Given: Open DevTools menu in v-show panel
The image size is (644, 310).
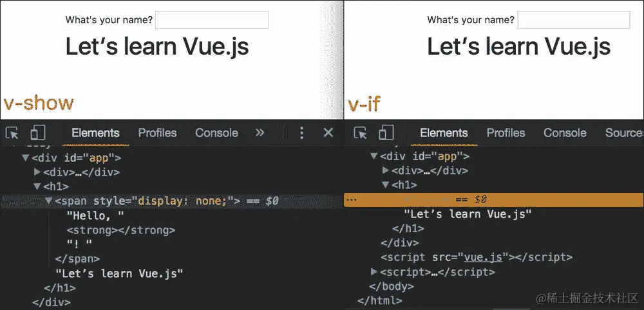Looking at the screenshot, I should tap(301, 133).
